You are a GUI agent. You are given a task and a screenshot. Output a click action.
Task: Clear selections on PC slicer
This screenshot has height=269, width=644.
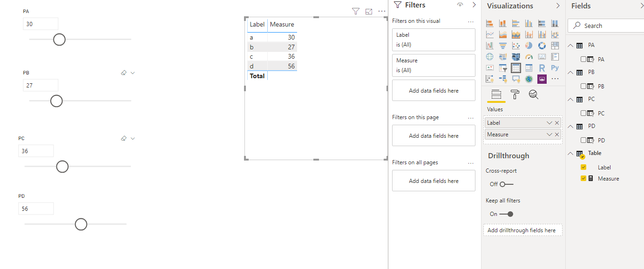click(x=124, y=138)
